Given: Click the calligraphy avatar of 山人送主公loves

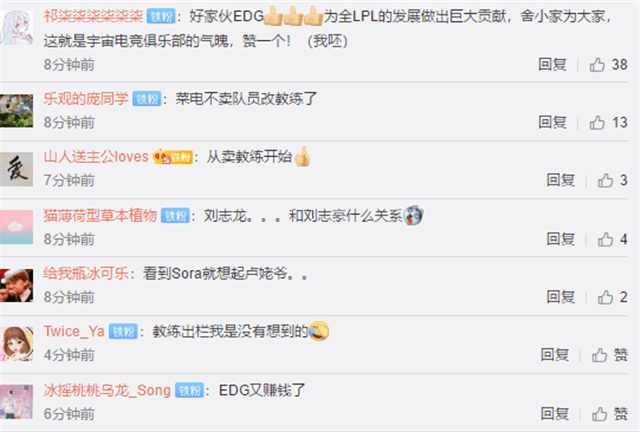Looking at the screenshot, I should click(x=16, y=169).
